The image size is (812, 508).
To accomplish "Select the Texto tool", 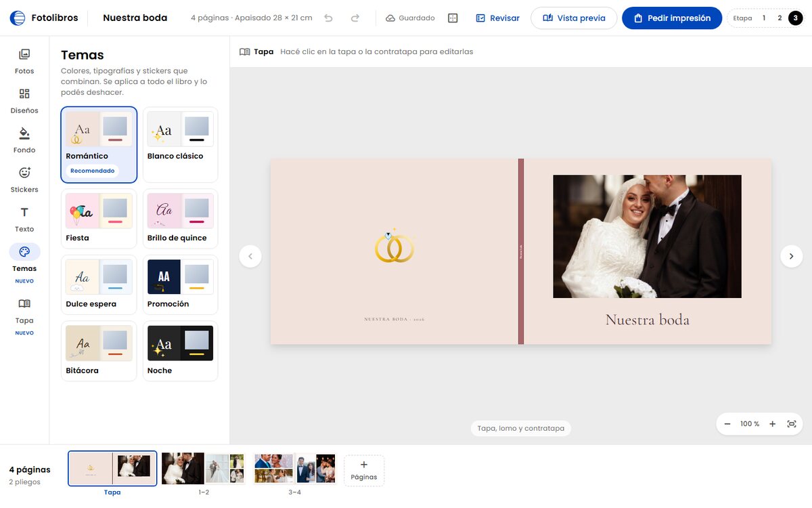I will click(x=24, y=219).
